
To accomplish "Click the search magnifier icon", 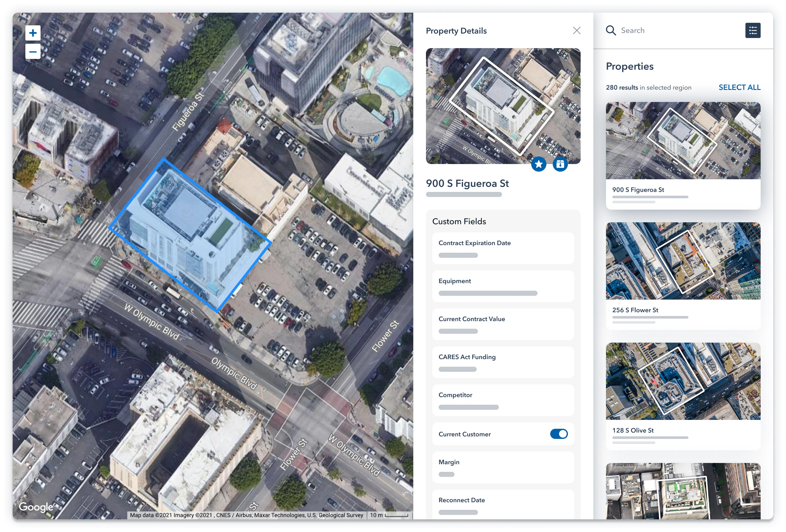I will [611, 30].
